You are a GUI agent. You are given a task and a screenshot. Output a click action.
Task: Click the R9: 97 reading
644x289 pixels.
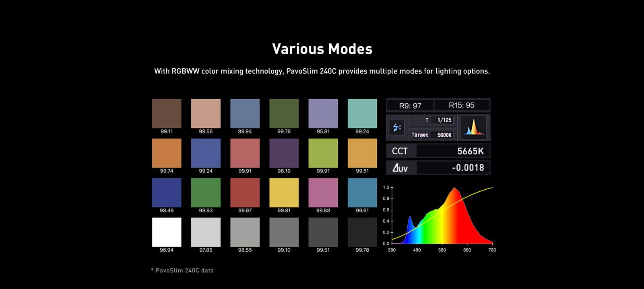[410, 106]
